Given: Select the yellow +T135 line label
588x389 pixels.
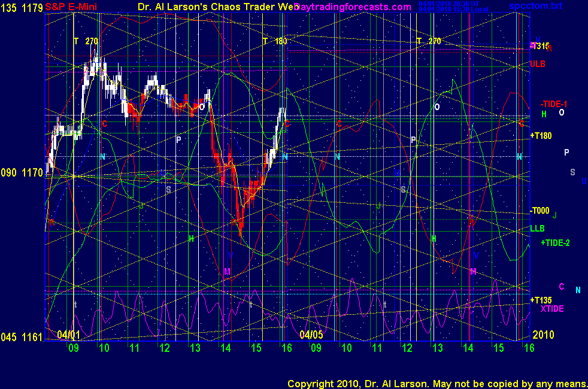Looking at the screenshot, I should [x=541, y=300].
